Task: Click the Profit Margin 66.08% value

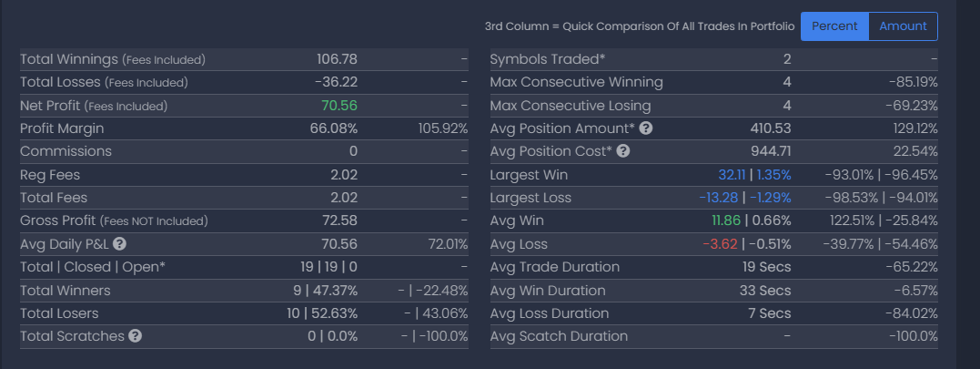Action: coord(333,128)
